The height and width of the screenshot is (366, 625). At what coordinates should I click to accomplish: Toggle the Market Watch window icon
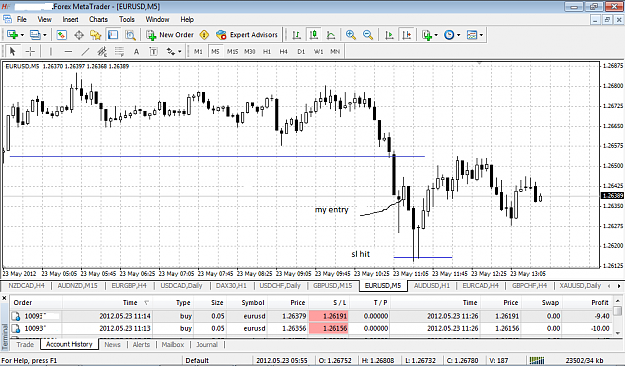click(61, 35)
